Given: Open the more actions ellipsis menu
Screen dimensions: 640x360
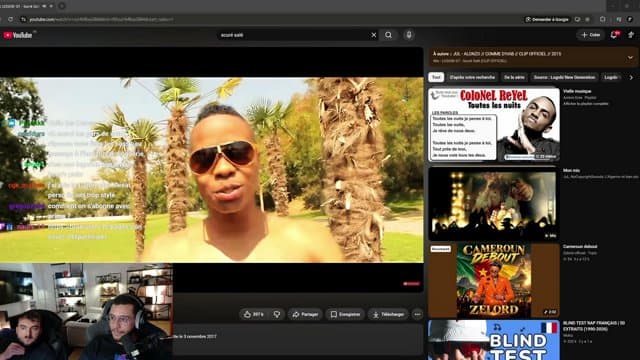Looking at the screenshot, I should click(417, 314).
